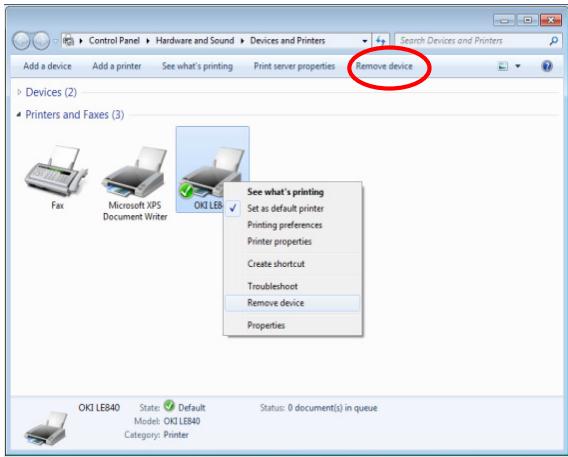The height and width of the screenshot is (457, 568).
Task: Expand the Devices (2) group
Action: 19,92
